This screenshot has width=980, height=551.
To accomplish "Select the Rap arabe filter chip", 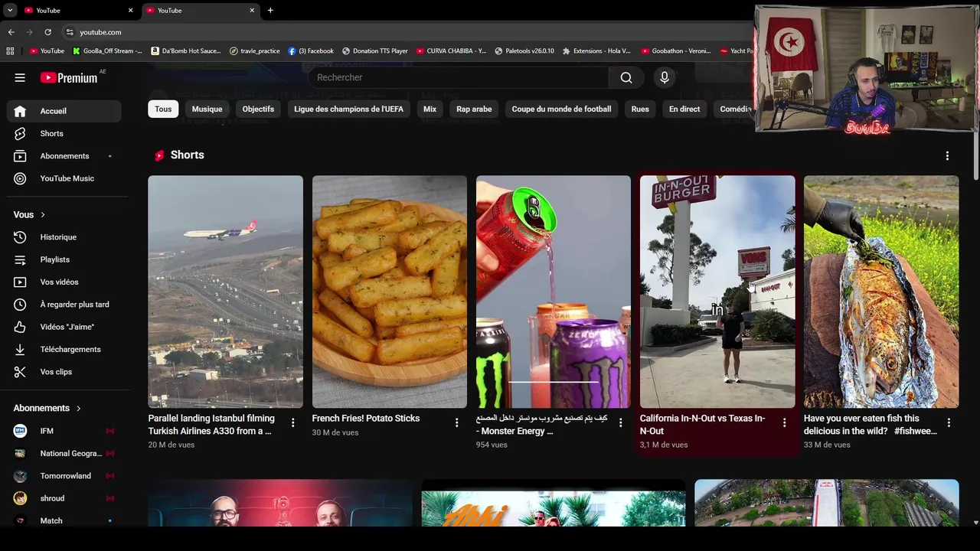I will point(474,109).
